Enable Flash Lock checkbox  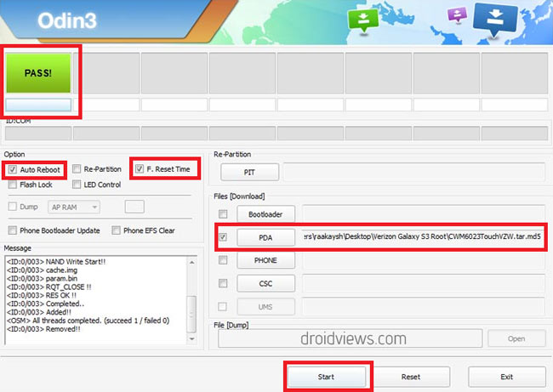coord(13,185)
